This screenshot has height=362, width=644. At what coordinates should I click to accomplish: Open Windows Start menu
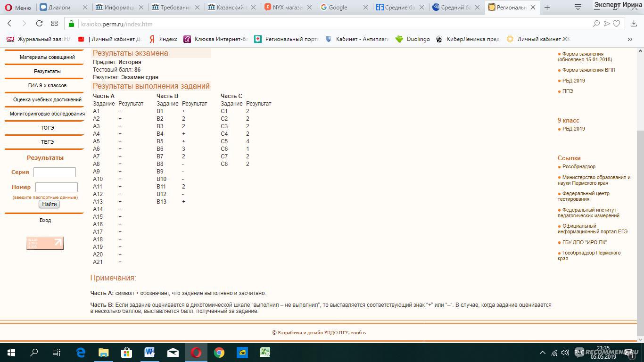[x=11, y=352]
